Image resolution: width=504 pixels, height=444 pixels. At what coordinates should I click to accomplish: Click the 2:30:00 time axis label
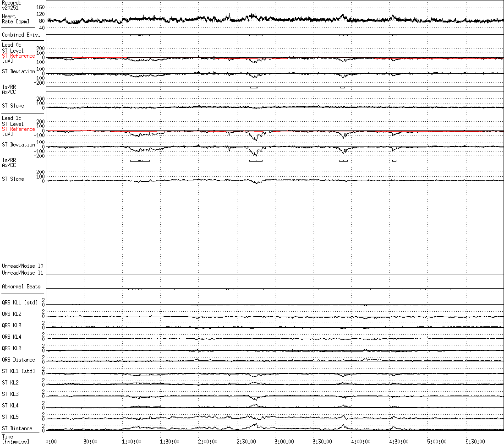pyautogui.click(x=247, y=442)
